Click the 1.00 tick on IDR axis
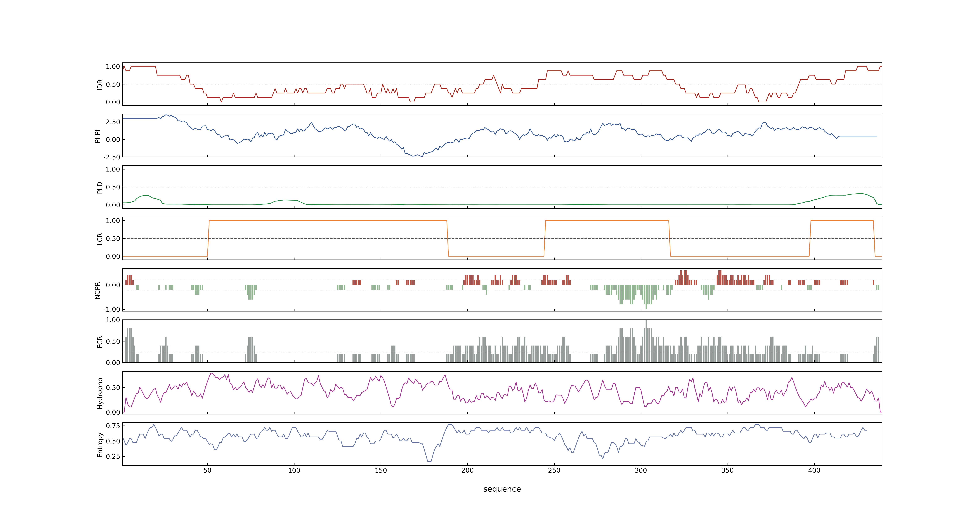Viewport: 980px width, 523px height. (113, 67)
